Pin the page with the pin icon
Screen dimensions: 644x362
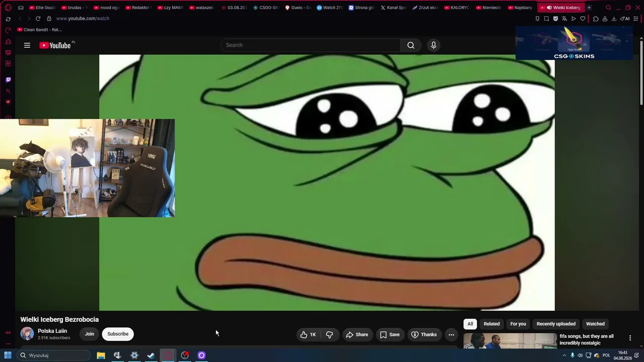537,19
